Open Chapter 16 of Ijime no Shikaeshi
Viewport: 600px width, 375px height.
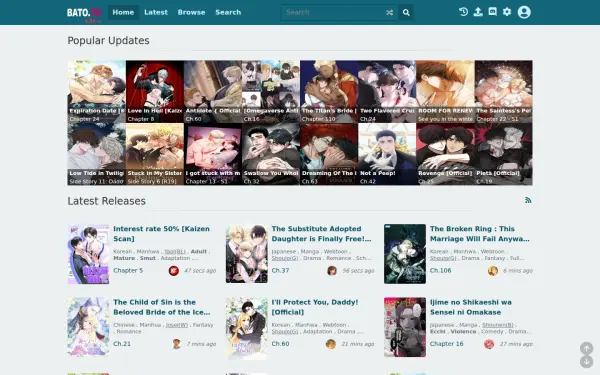(446, 344)
